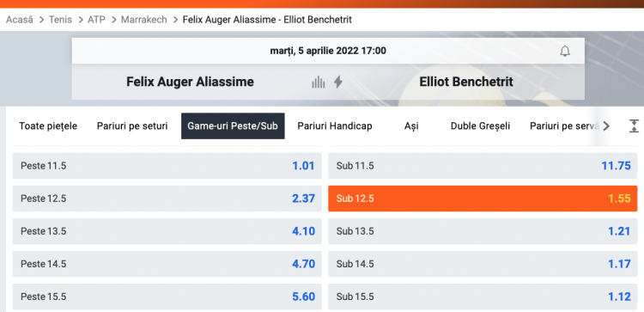
Task: Open the Marrakech breadcrumb link
Action: 143,19
